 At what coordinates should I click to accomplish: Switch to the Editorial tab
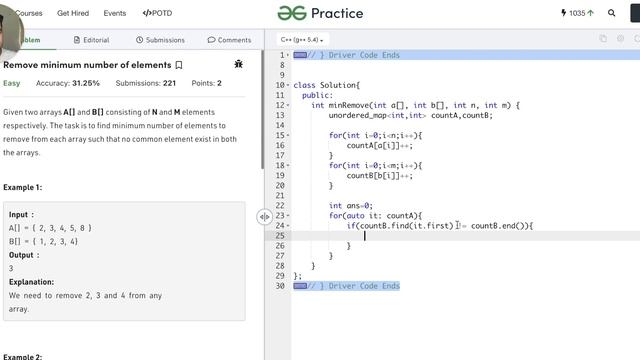(x=91, y=40)
